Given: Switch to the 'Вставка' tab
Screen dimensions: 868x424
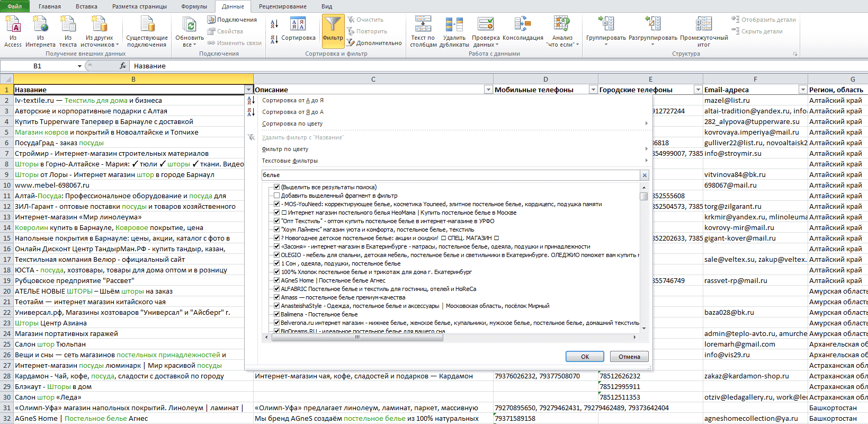Looking at the screenshot, I should pyautogui.click(x=86, y=6).
